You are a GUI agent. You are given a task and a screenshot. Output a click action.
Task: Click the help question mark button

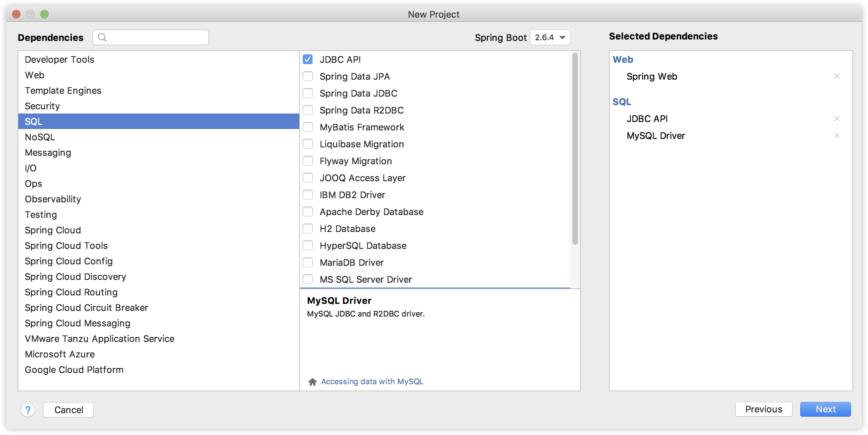click(28, 410)
